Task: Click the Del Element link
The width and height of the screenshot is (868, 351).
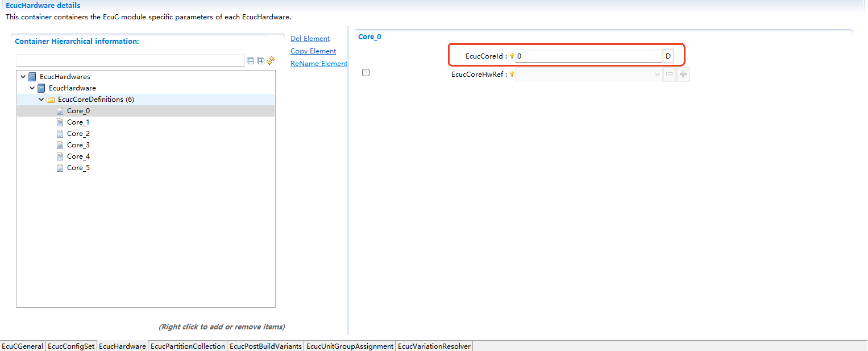Action: (310, 39)
